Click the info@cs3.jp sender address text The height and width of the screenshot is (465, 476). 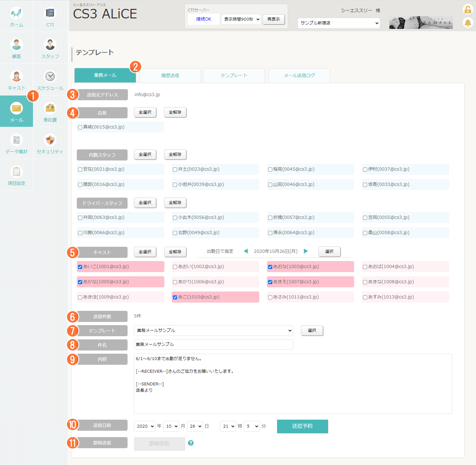[147, 95]
